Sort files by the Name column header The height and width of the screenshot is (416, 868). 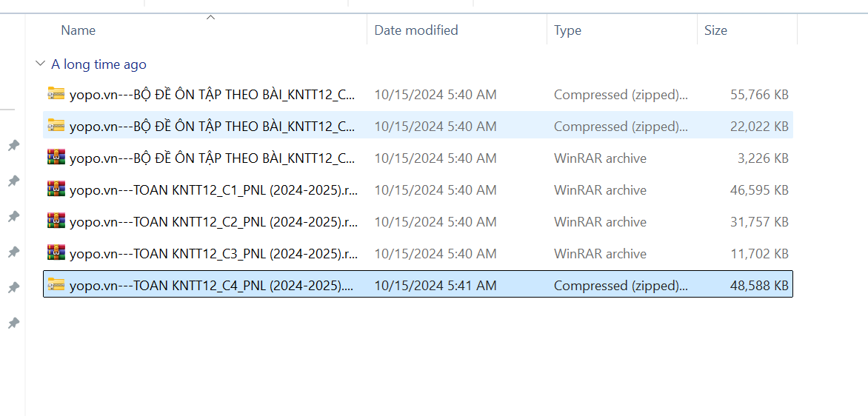coord(79,30)
